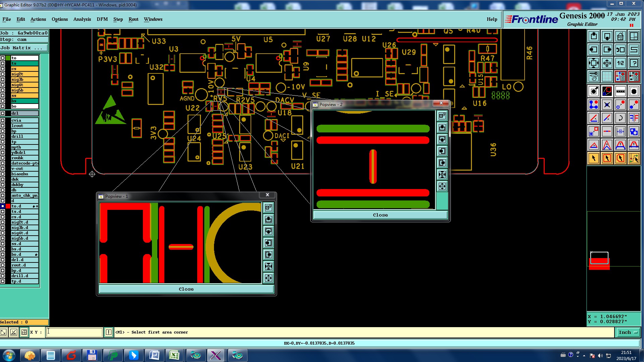This screenshot has height=362, width=644.
Task: Select the pan down view icon
Action: [x=607, y=36]
